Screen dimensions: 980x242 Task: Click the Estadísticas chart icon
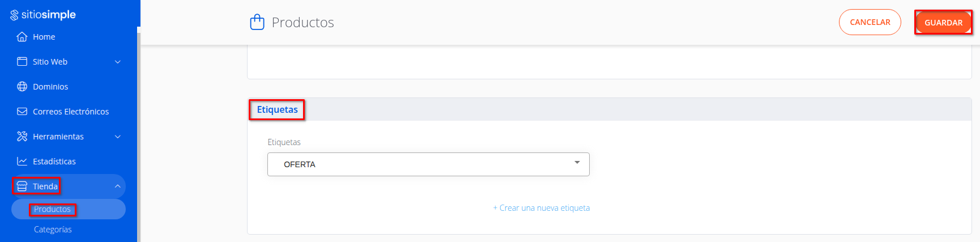(22, 161)
